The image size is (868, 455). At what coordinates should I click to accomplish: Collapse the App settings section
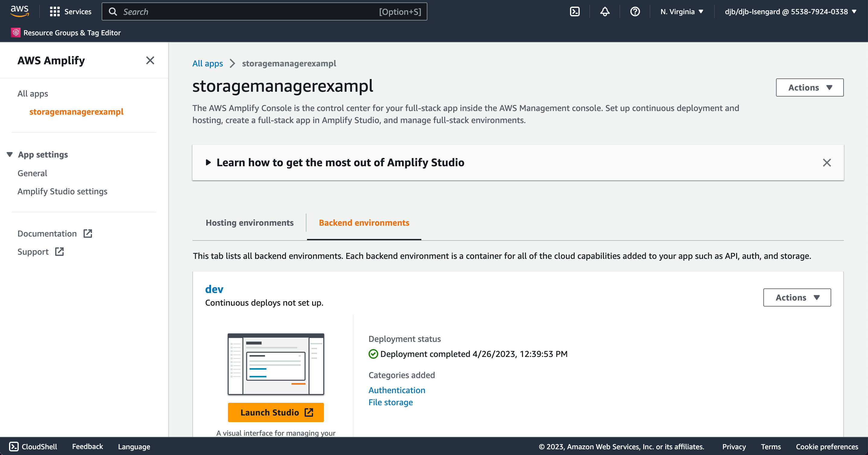pos(9,154)
